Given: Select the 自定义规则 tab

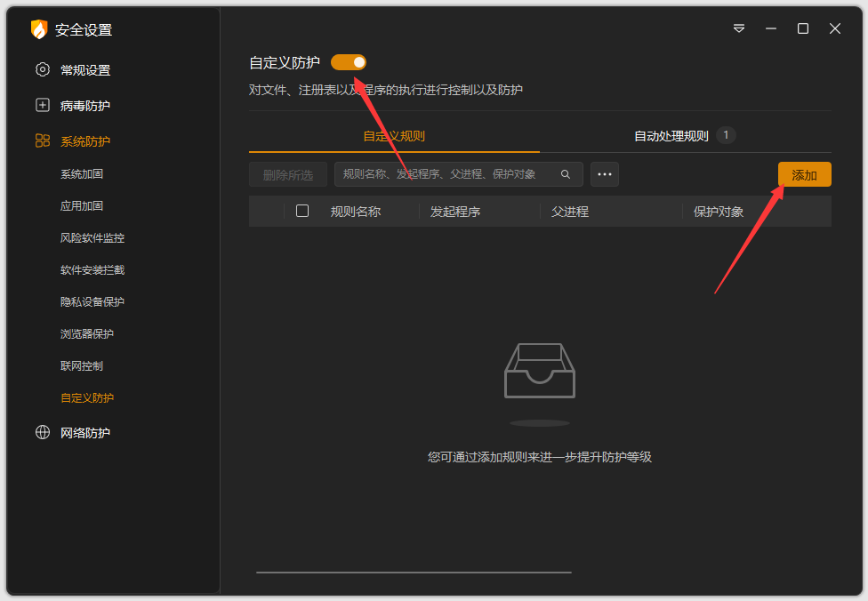Looking at the screenshot, I should 397,135.
